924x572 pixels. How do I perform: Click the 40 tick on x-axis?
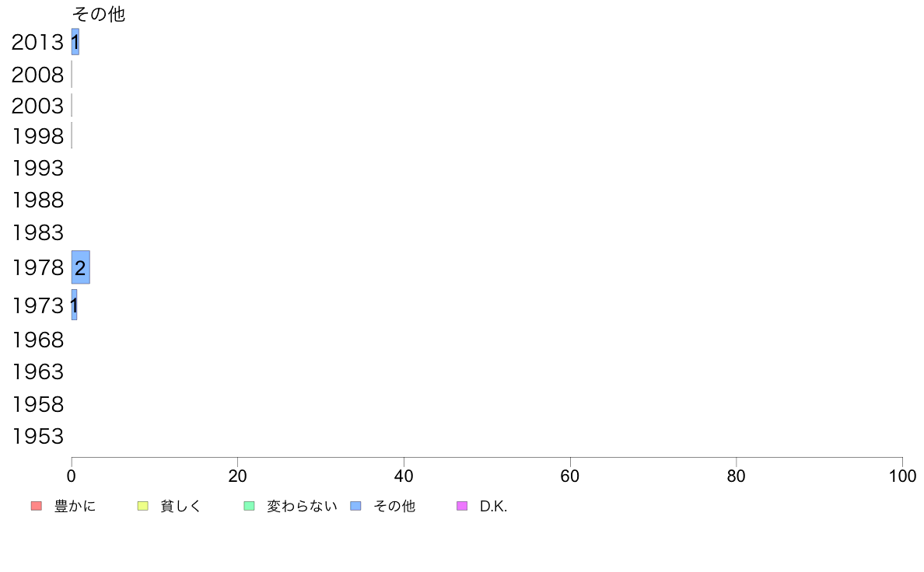[x=404, y=476]
